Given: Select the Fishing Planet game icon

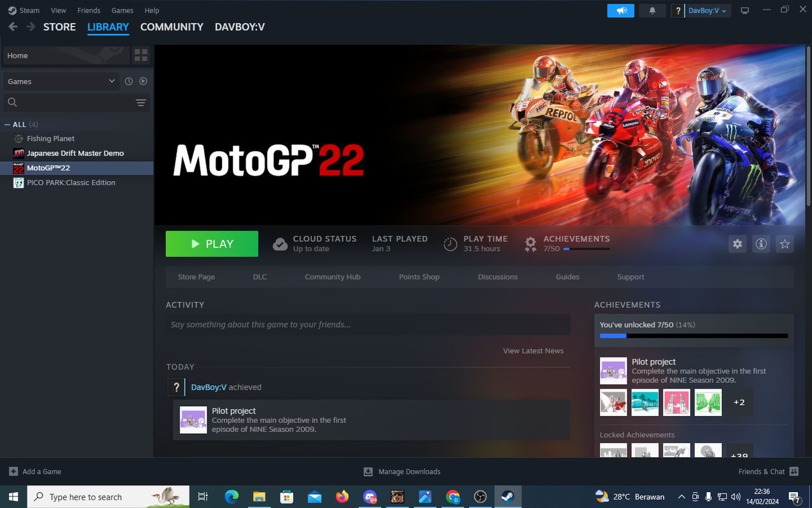Looking at the screenshot, I should pyautogui.click(x=18, y=138).
